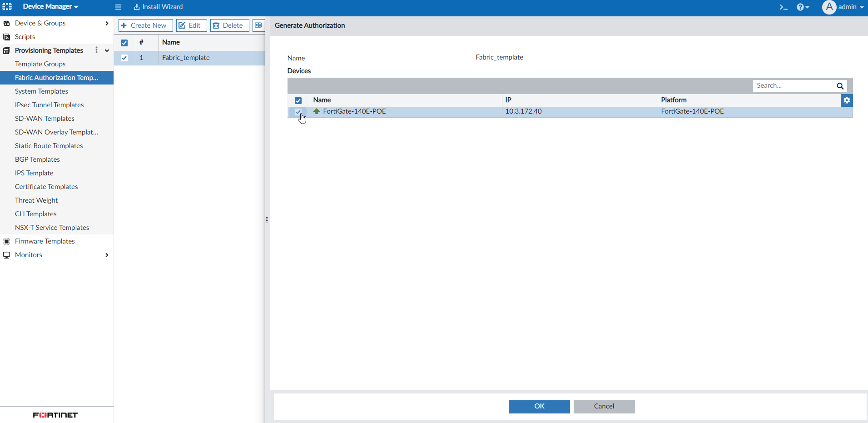868x423 pixels.
Task: Click the IP address 10.3.172.40
Action: pos(523,111)
